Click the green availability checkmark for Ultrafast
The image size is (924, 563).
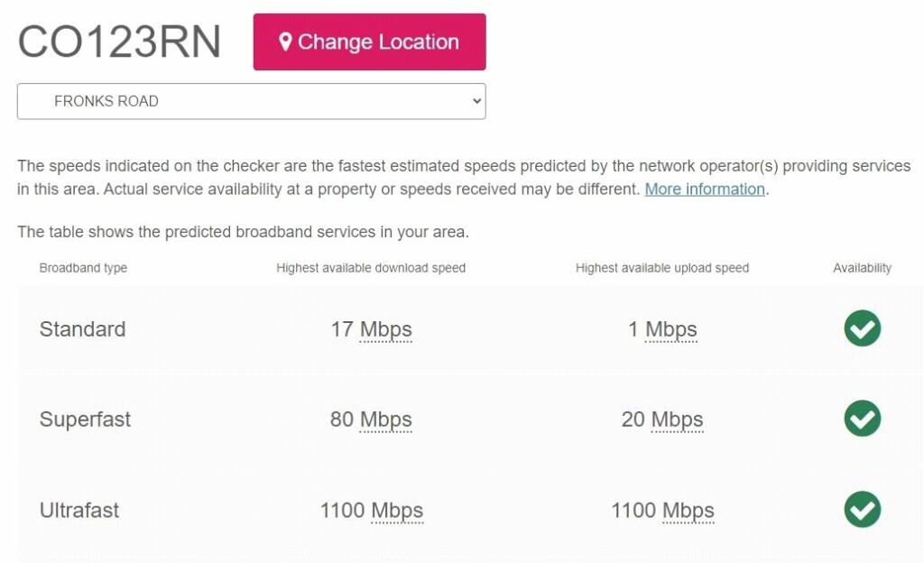pyautogui.click(x=862, y=510)
